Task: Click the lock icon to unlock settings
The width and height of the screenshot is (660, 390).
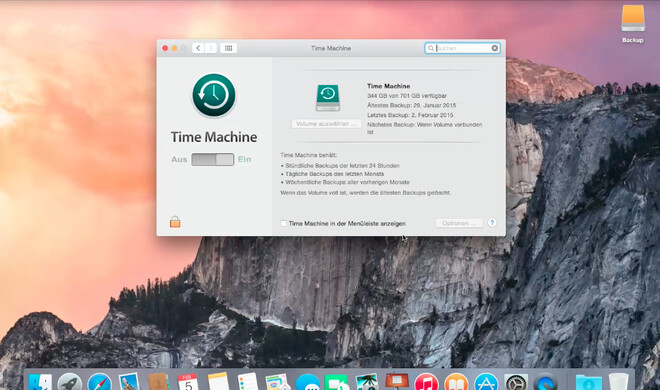Action: pyautogui.click(x=175, y=222)
